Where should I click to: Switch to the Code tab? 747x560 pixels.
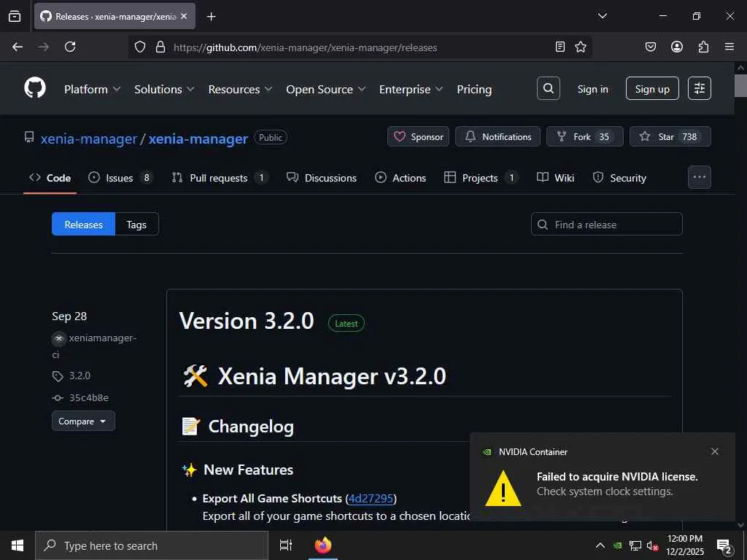coord(50,178)
